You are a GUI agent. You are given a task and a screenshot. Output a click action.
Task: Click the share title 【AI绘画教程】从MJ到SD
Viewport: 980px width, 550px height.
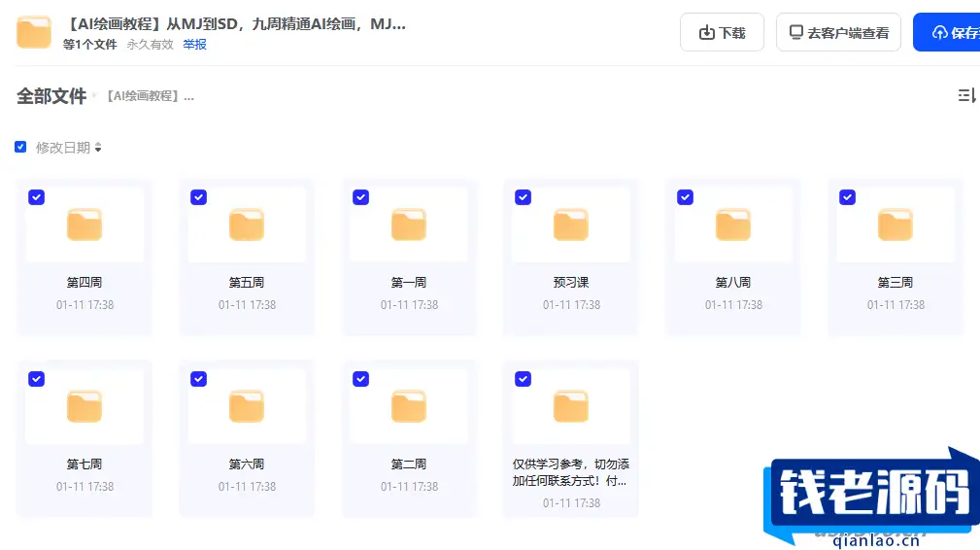(235, 24)
